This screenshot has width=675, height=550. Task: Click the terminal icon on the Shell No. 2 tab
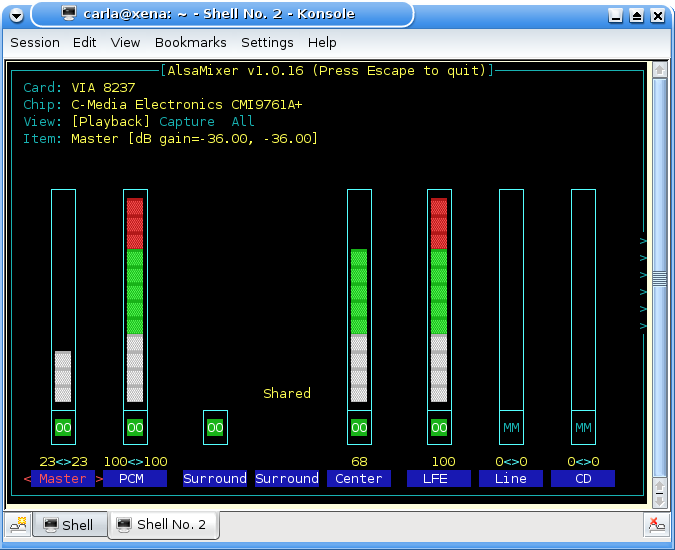pos(124,524)
